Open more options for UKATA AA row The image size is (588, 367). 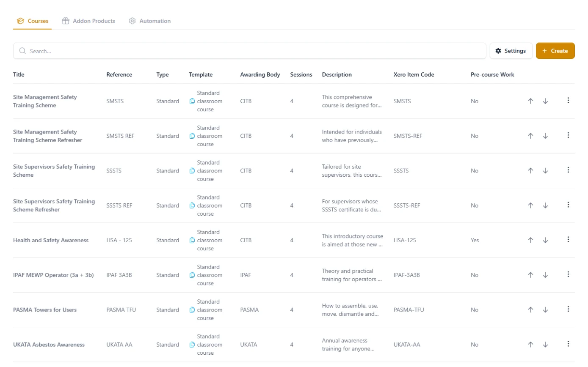pyautogui.click(x=568, y=344)
